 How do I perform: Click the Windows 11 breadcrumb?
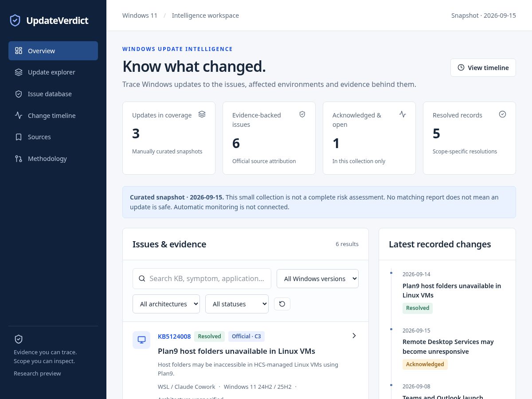(x=140, y=16)
